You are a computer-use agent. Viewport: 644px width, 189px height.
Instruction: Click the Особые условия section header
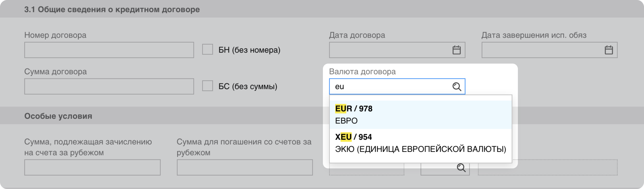pos(58,116)
